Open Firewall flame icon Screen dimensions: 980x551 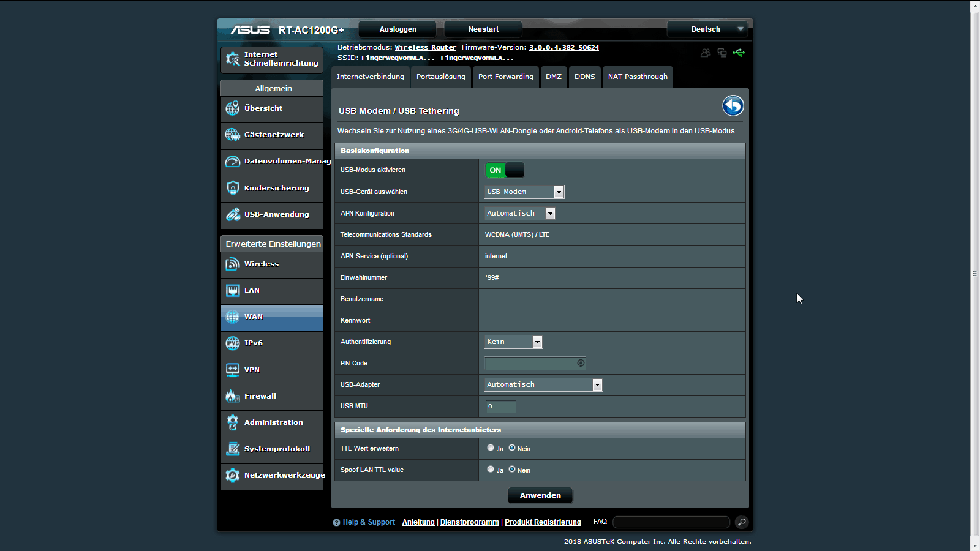click(233, 396)
